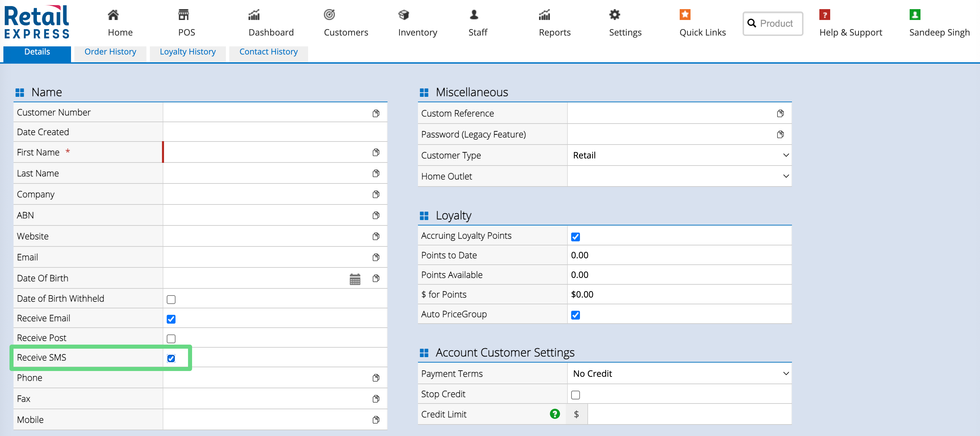980x436 pixels.
Task: Switch to the Loyalty History tab
Action: (188, 52)
